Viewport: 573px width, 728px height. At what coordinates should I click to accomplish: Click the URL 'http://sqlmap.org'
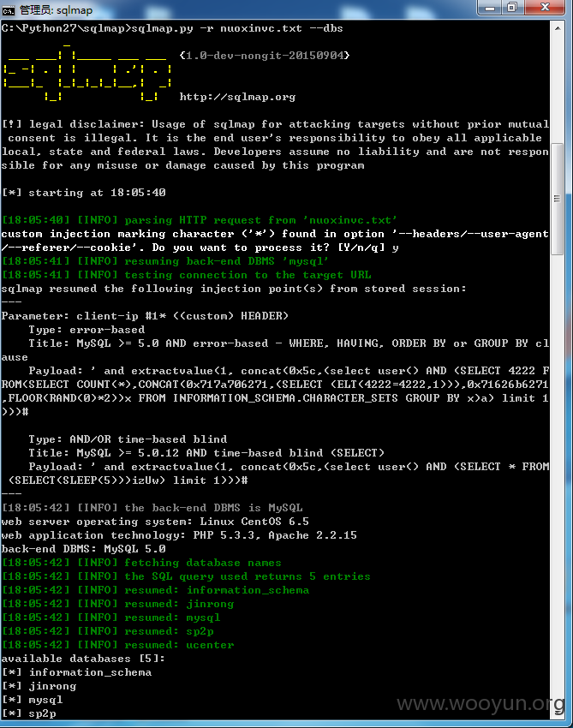pos(237,97)
